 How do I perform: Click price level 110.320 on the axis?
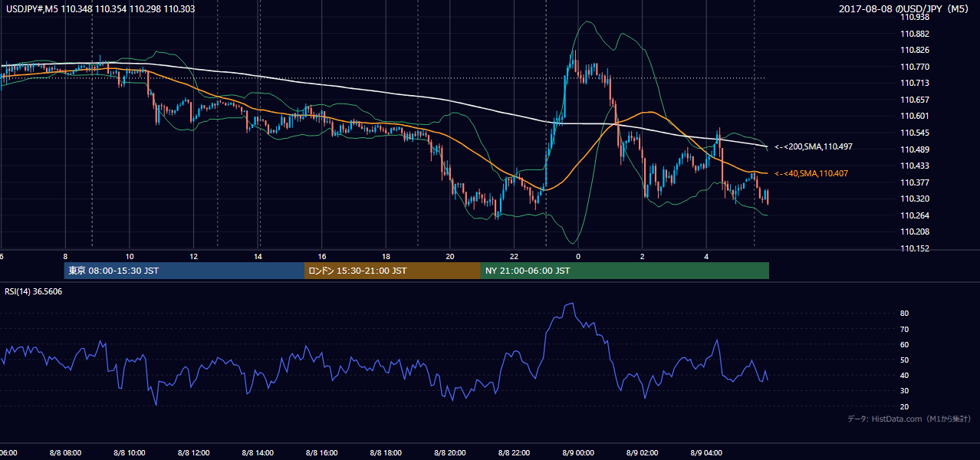(x=914, y=199)
